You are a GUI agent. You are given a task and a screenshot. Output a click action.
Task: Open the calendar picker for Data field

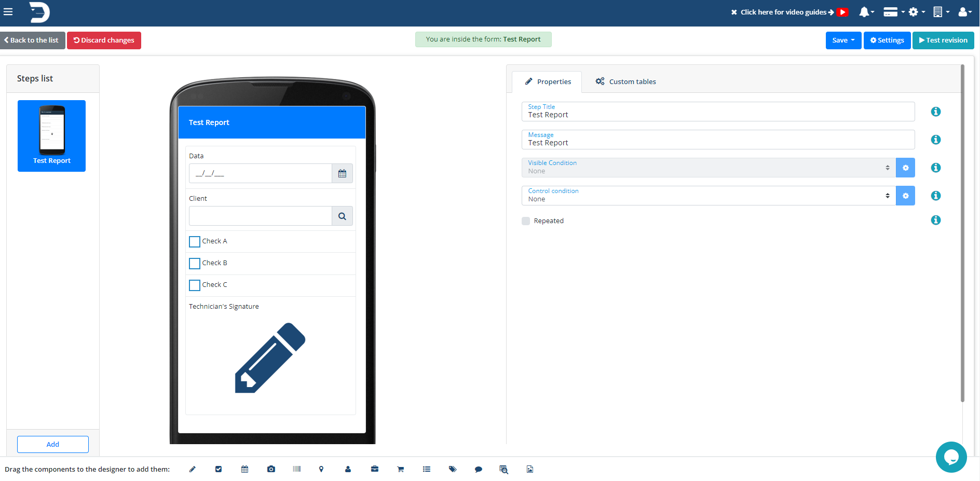pyautogui.click(x=342, y=173)
